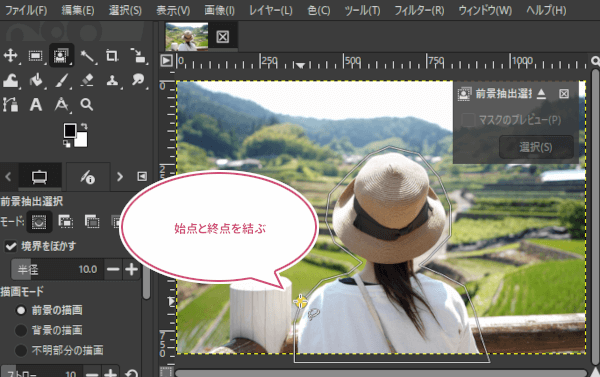Image resolution: width=600 pixels, height=377 pixels.
Task: Select 背景の描画 radio button
Action: [x=20, y=330]
